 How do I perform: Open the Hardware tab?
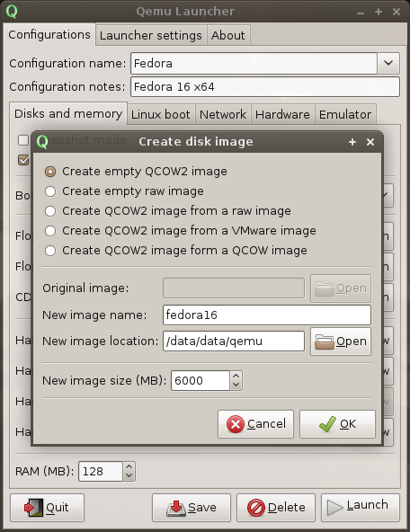(x=282, y=114)
